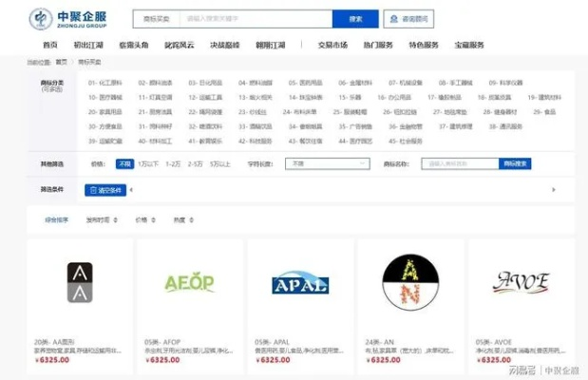The image size is (588, 380).
Task: Click the 首页 breadcrumb link
Action: tap(62, 62)
